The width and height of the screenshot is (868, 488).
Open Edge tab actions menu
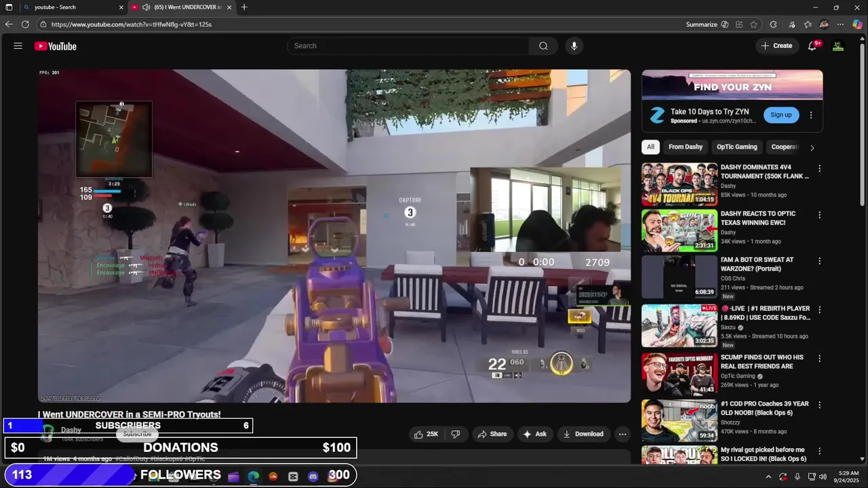[x=9, y=7]
